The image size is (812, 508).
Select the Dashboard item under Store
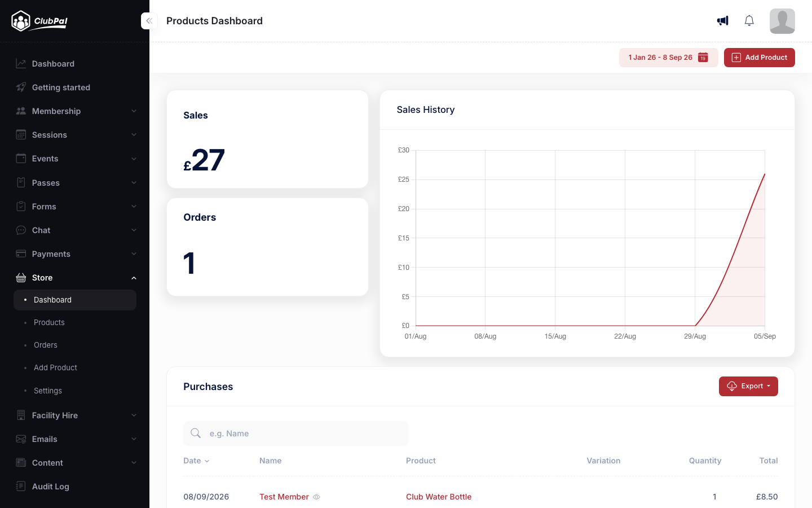75,300
